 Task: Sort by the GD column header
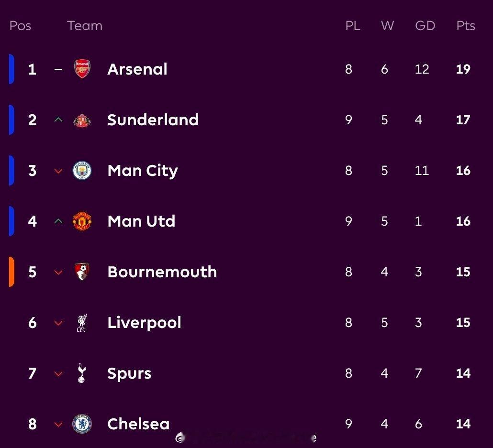point(425,26)
